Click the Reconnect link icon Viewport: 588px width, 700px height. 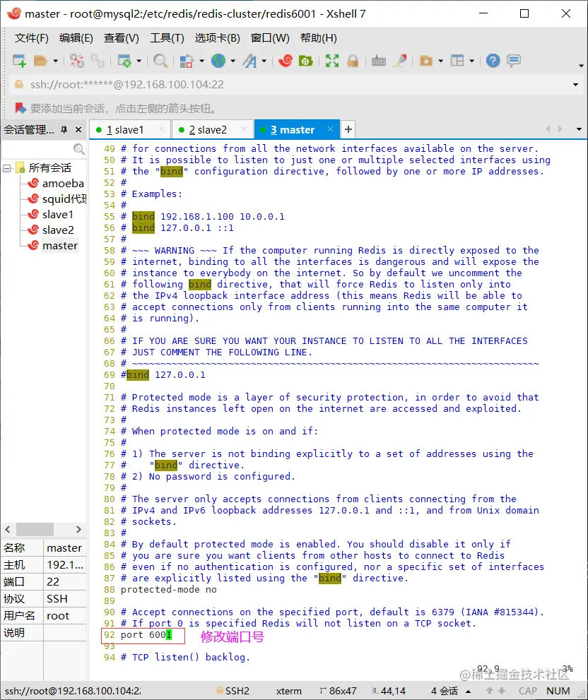coord(98,61)
